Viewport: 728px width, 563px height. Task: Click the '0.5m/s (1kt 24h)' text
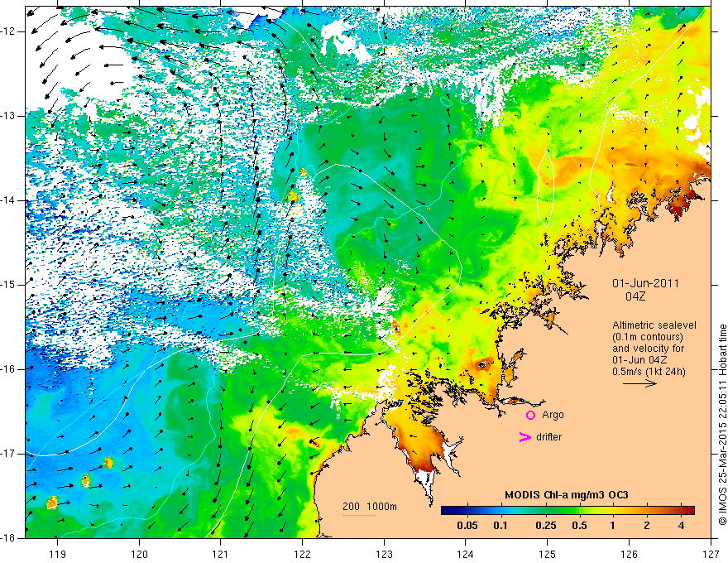pyautogui.click(x=649, y=371)
